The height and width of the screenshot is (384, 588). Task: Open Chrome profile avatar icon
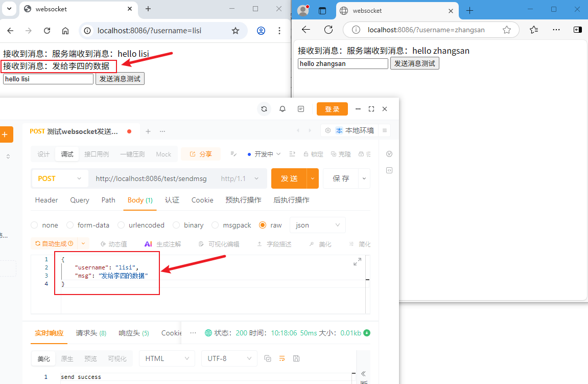click(x=261, y=31)
